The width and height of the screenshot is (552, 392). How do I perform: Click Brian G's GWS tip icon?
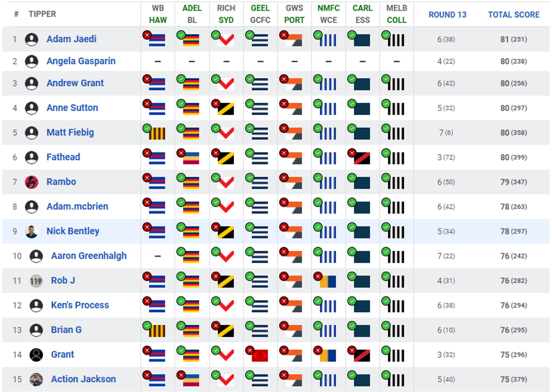[x=291, y=330]
